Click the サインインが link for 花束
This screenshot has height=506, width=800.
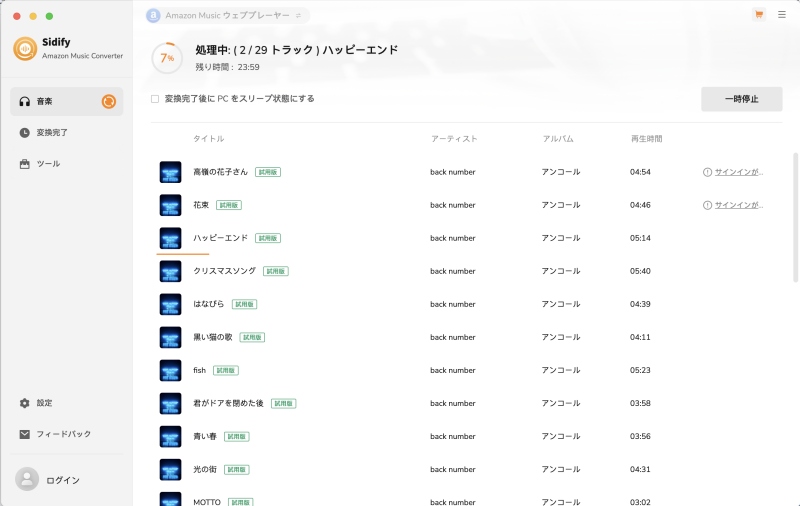point(739,205)
